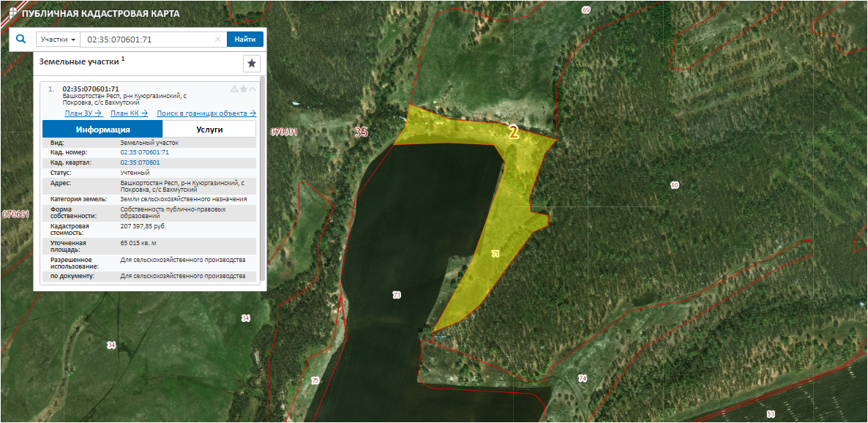The width and height of the screenshot is (868, 423).
Task: Click Поиск в границах объекта link
Action: (x=206, y=113)
